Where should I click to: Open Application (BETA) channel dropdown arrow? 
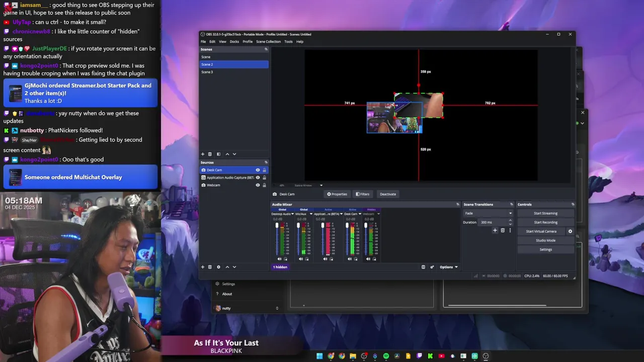point(342,214)
